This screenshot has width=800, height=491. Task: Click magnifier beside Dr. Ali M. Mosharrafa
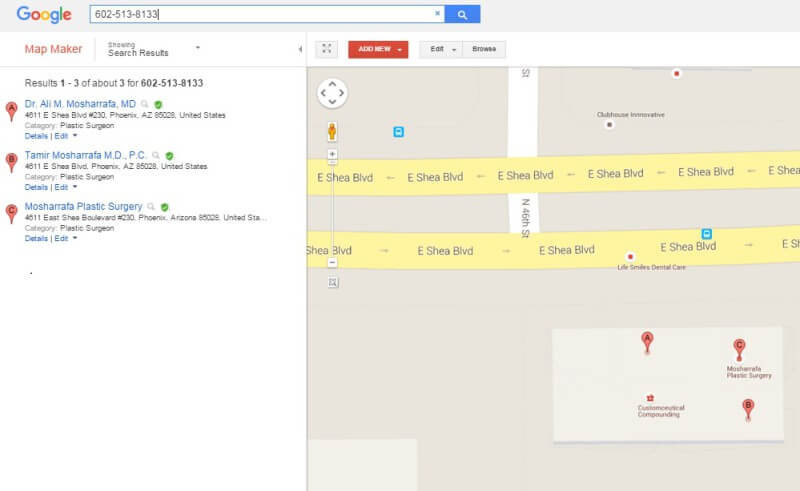pos(144,104)
